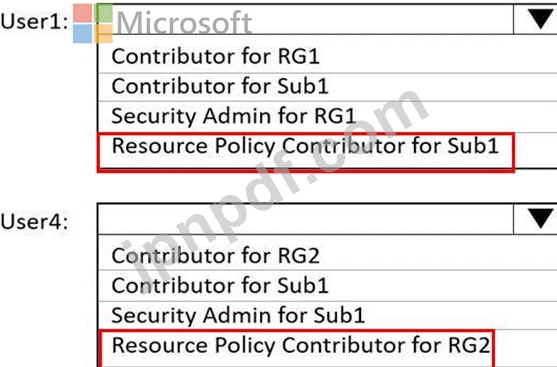Screen dimensions: 557x367
Task: Click the User4 label
Action: click(x=34, y=222)
